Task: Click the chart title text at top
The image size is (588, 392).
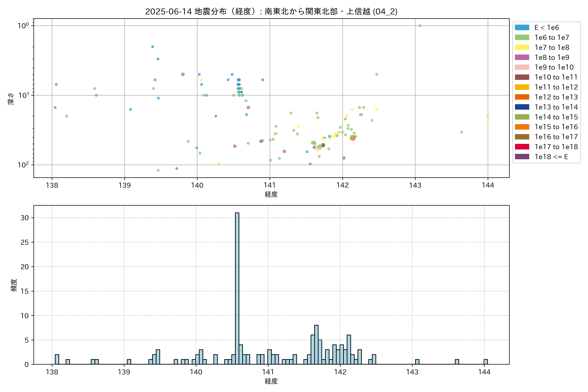Action: 271,11
